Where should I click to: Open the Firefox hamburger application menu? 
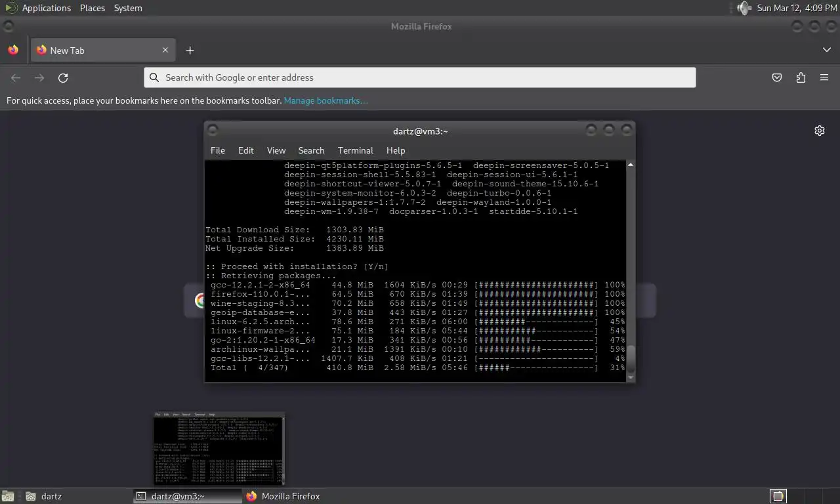coord(824,77)
